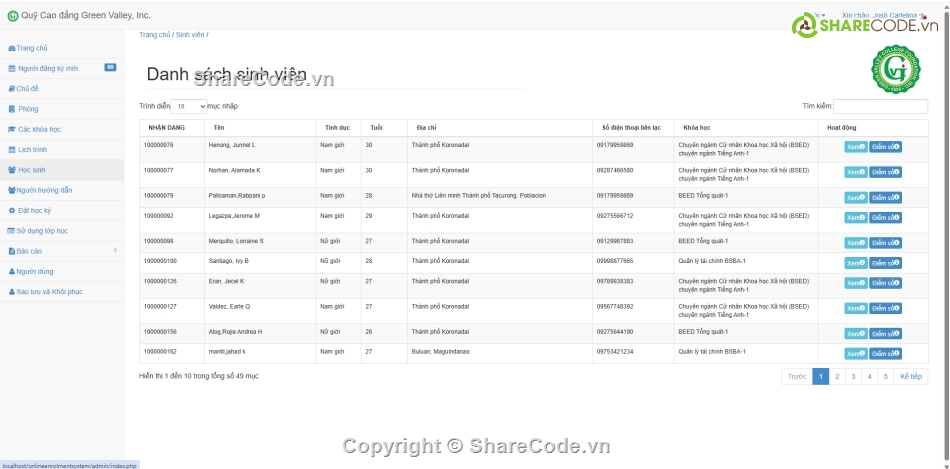Open Sao lưu và Khôi phục
The width and height of the screenshot is (950, 469).
[x=48, y=292]
